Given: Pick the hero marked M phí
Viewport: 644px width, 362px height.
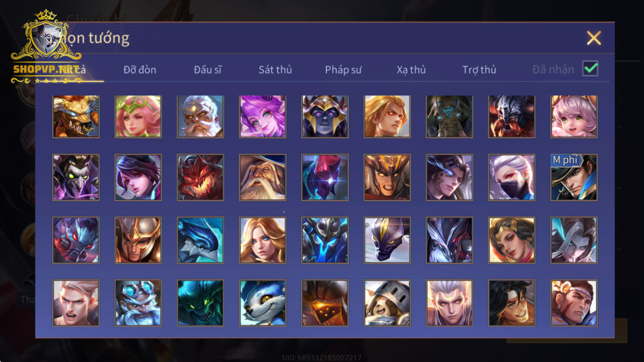Looking at the screenshot, I should coord(574,177).
